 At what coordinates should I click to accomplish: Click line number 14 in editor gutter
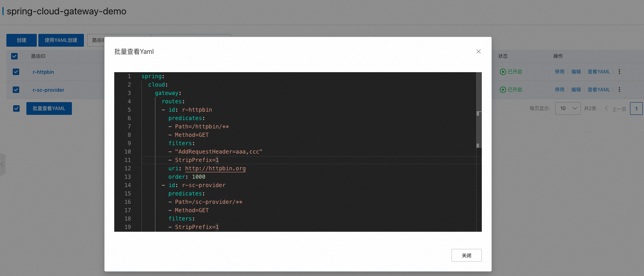128,185
